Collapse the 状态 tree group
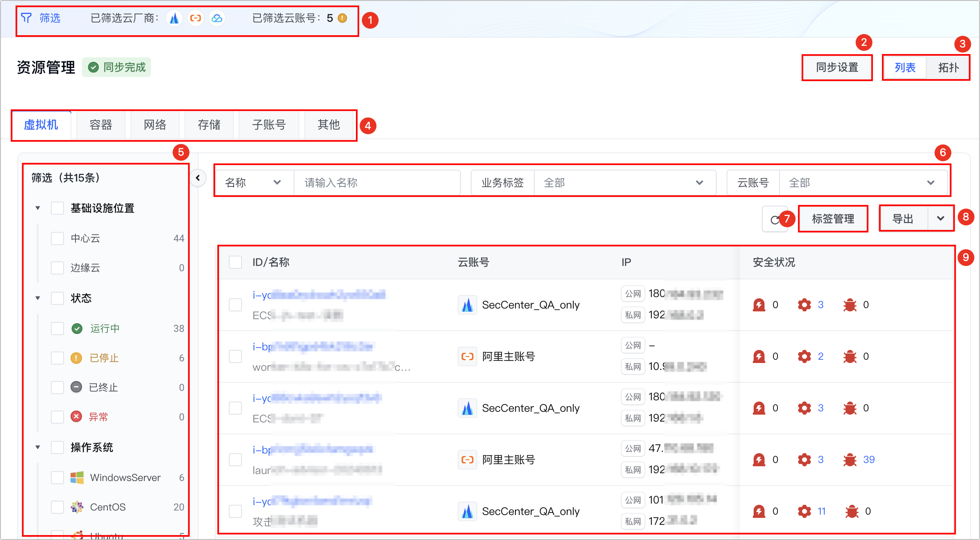Image resolution: width=980 pixels, height=540 pixels. [x=38, y=298]
